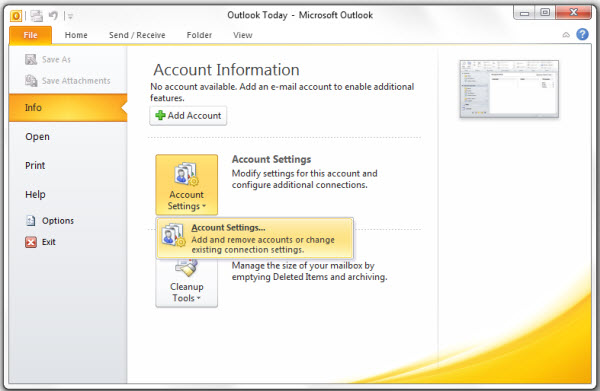
Task: Click the Outlook application icon in title bar
Action: [x=16, y=16]
